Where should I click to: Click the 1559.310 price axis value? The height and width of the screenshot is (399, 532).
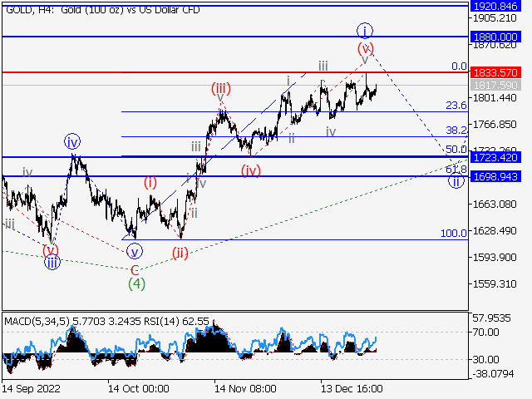click(x=495, y=284)
